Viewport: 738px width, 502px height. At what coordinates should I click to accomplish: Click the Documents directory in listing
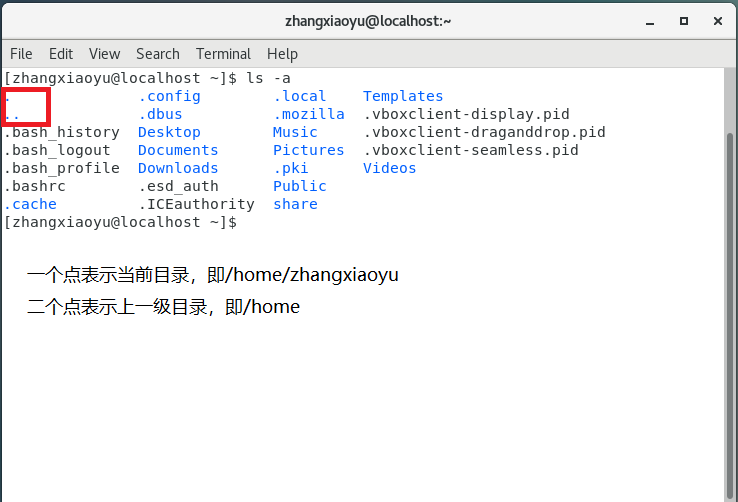click(178, 150)
